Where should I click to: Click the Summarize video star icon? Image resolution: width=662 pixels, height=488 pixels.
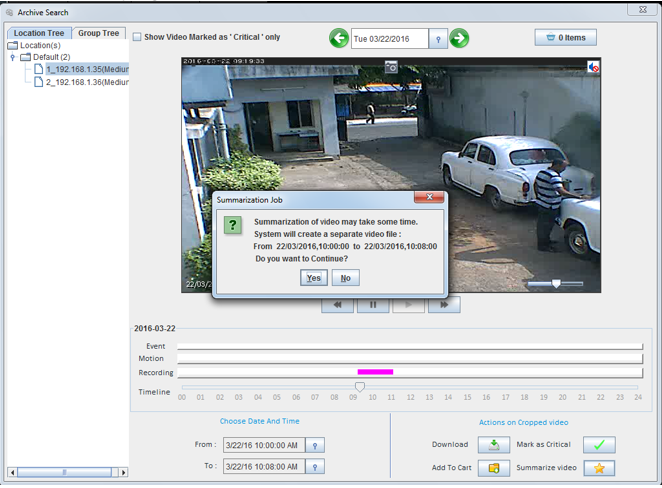[599, 468]
